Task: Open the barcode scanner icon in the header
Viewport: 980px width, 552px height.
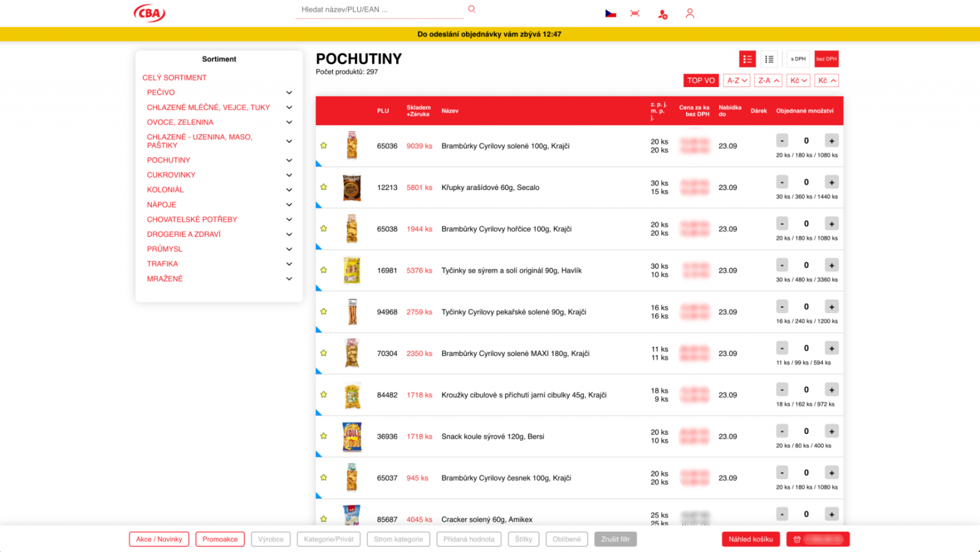Action: pyautogui.click(x=635, y=12)
